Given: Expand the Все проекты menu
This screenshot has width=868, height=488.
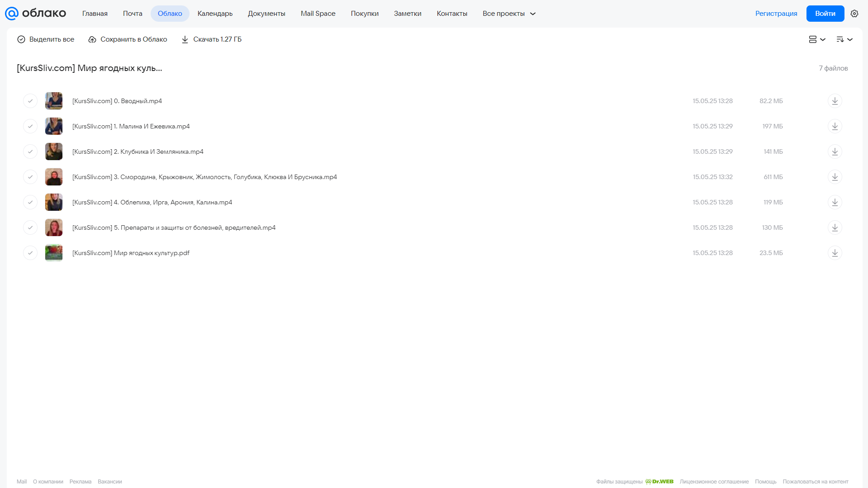Looking at the screenshot, I should [x=509, y=14].
